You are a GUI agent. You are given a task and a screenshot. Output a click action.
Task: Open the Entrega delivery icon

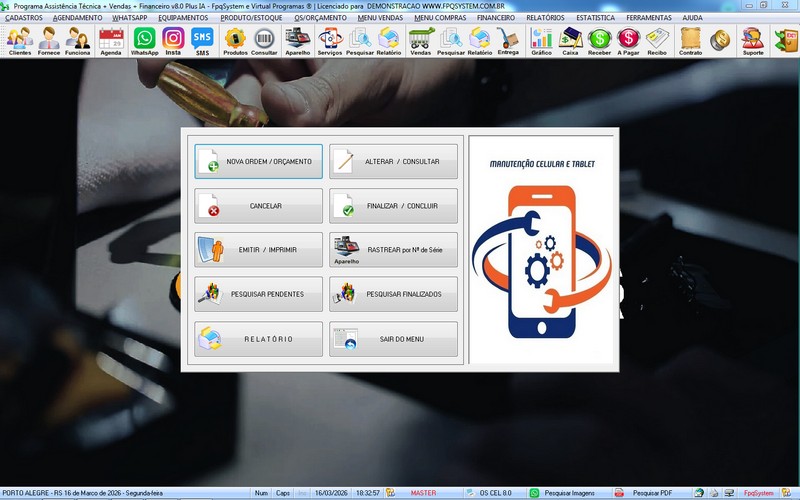tap(508, 41)
